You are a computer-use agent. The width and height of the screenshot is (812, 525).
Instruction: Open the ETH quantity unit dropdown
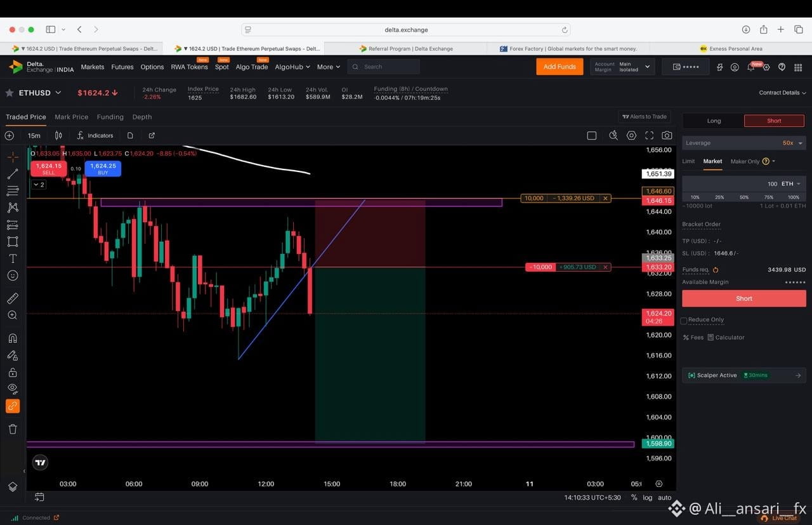click(791, 183)
